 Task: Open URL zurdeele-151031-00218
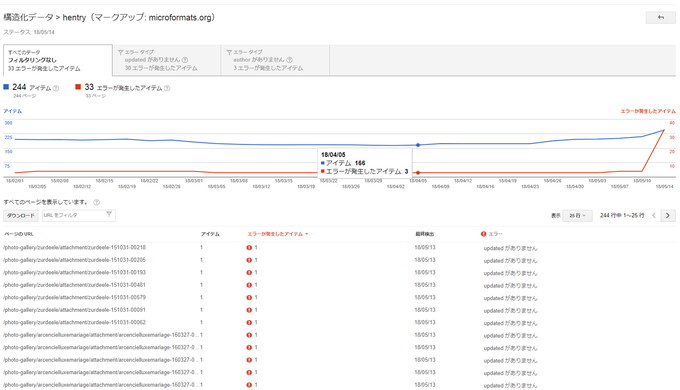75,248
